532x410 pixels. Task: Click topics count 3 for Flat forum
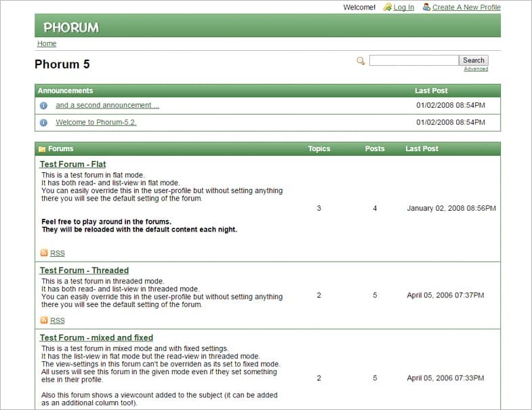319,209
